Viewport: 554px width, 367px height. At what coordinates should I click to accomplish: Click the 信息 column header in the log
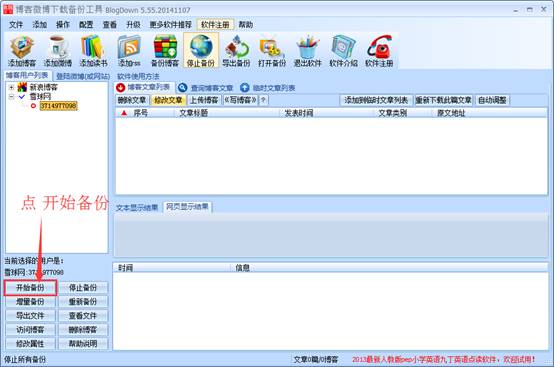tap(389, 268)
